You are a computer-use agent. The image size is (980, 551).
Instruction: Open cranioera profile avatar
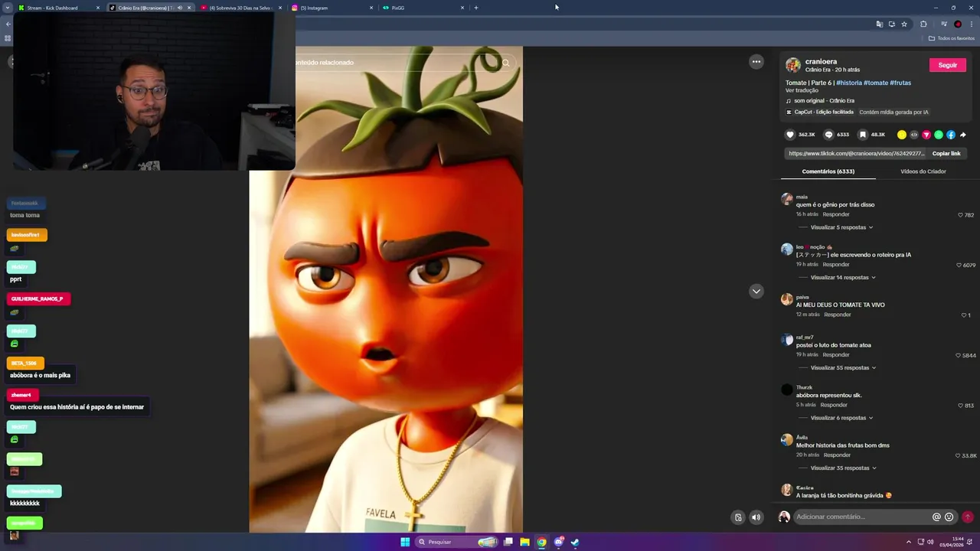click(793, 65)
